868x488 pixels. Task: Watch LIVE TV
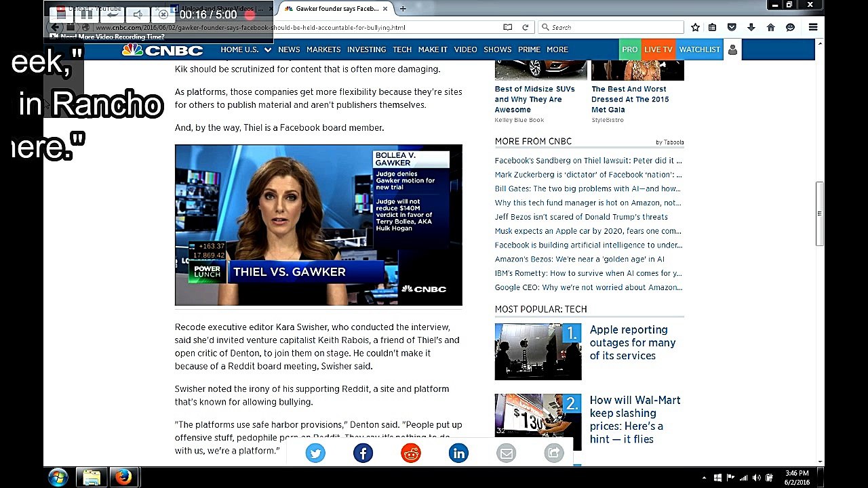pyautogui.click(x=658, y=49)
